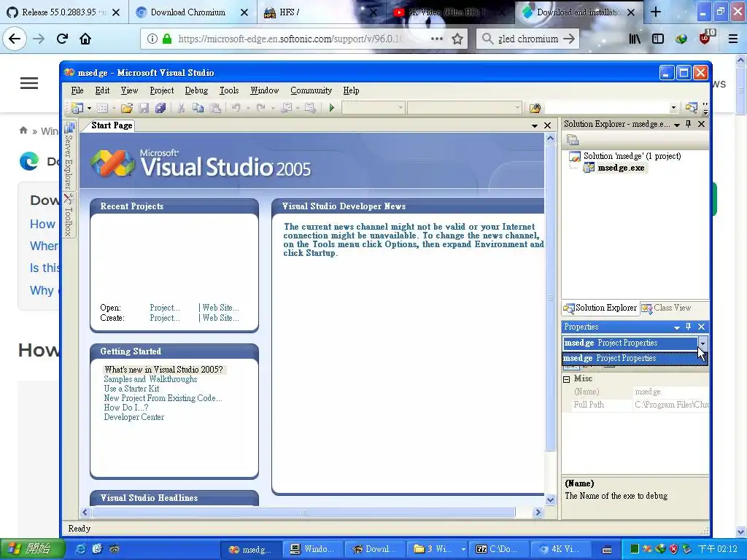747x560 pixels.
Task: Open the Tools menu
Action: pos(228,90)
